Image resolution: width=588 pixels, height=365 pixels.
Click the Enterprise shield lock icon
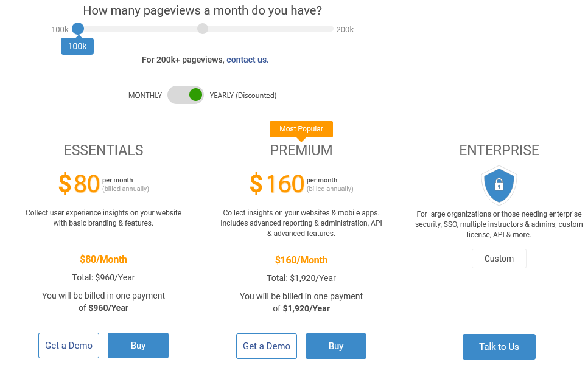tap(499, 185)
